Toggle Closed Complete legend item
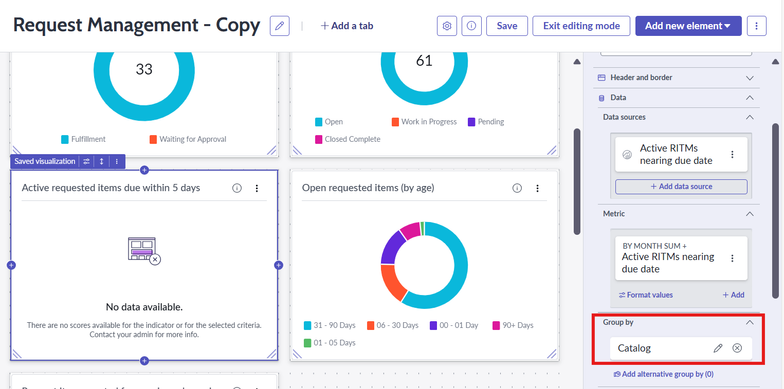This screenshot has width=784, height=389. click(x=348, y=139)
